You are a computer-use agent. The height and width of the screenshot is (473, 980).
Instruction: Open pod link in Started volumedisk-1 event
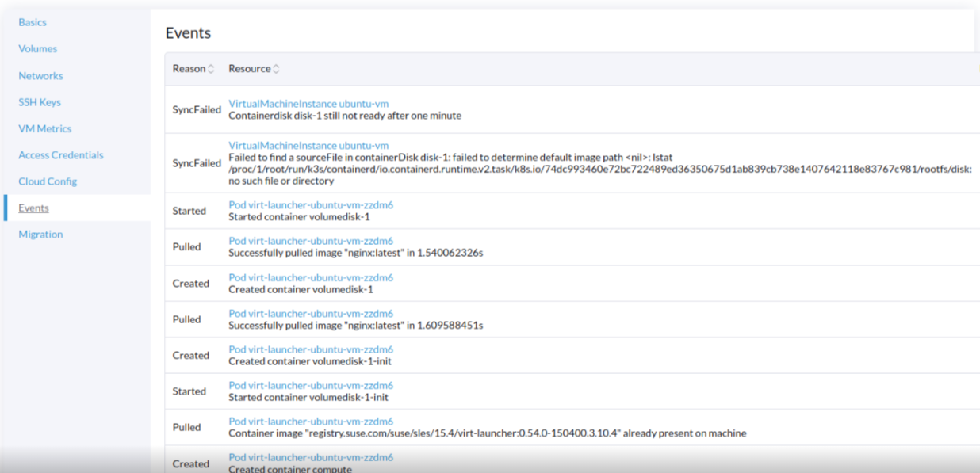pos(311,204)
